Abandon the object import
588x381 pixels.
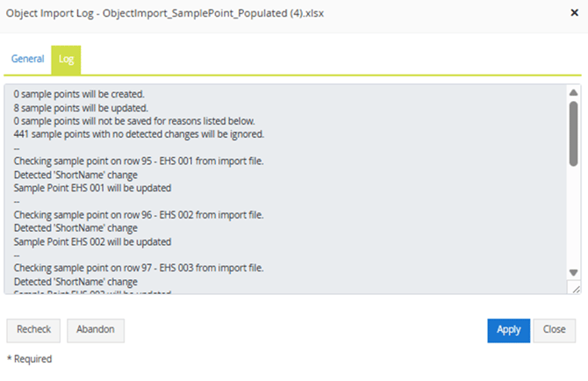tap(96, 330)
